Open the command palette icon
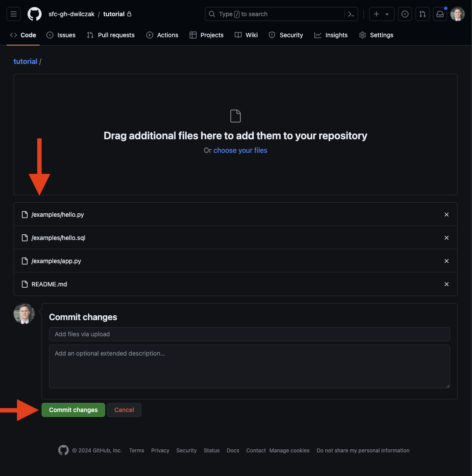The width and height of the screenshot is (472, 476). click(x=351, y=14)
